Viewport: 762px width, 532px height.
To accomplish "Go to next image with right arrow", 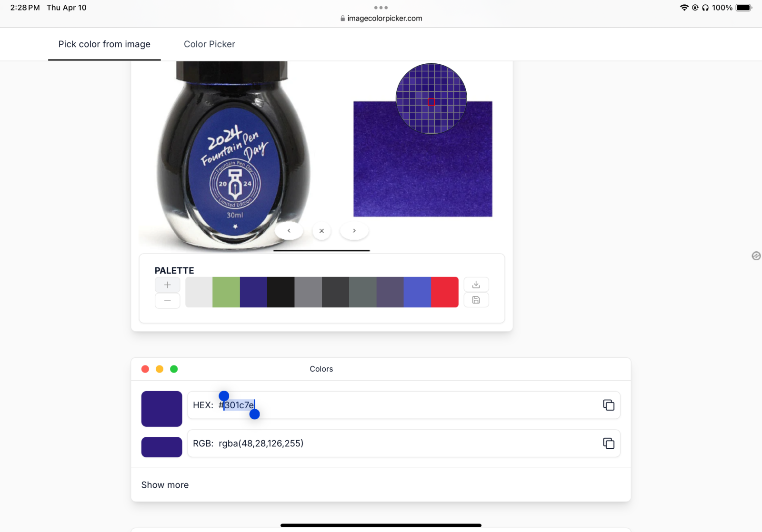I will [354, 231].
